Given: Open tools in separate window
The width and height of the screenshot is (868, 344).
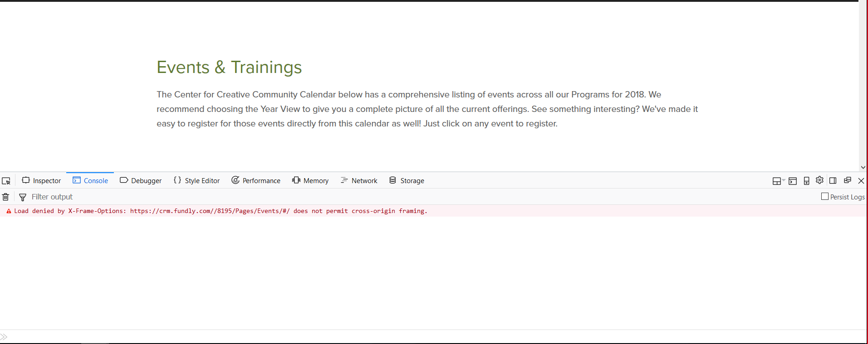Looking at the screenshot, I should 847,180.
